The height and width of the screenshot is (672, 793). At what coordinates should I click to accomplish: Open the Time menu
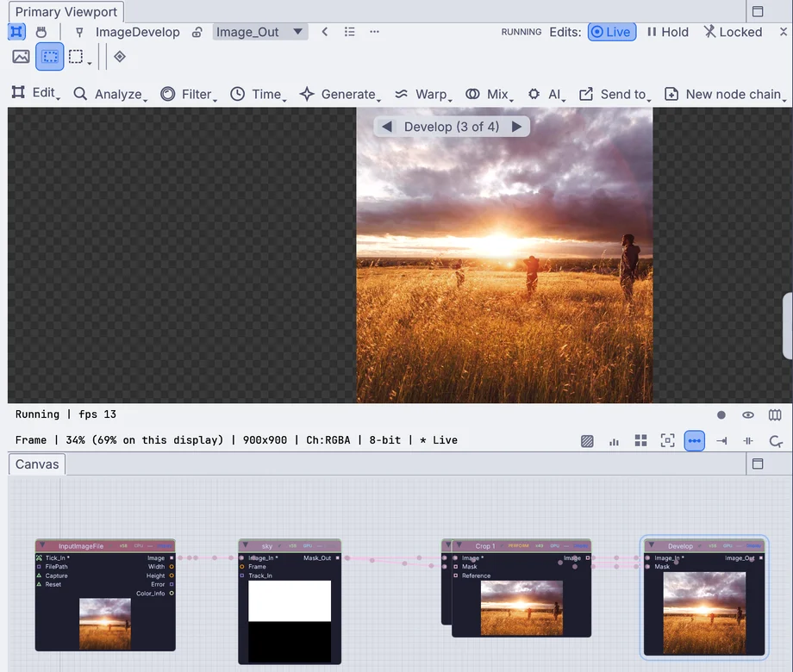(x=258, y=94)
